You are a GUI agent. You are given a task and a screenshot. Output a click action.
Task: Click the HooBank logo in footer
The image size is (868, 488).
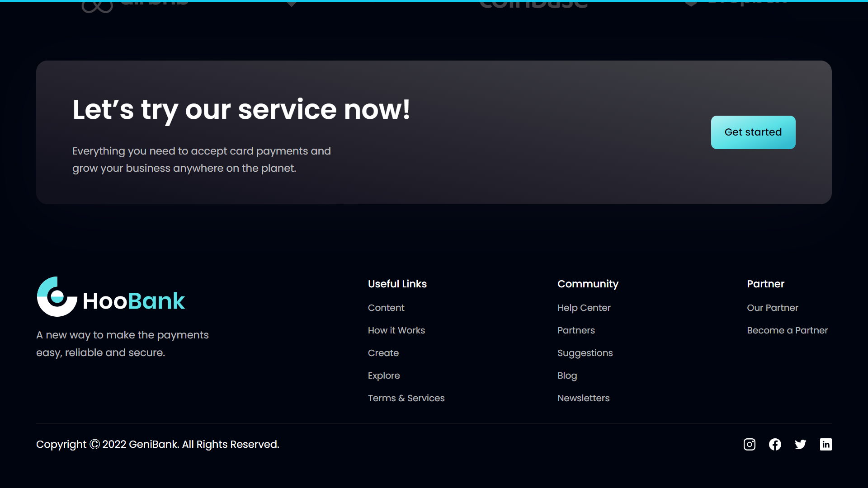[111, 297]
